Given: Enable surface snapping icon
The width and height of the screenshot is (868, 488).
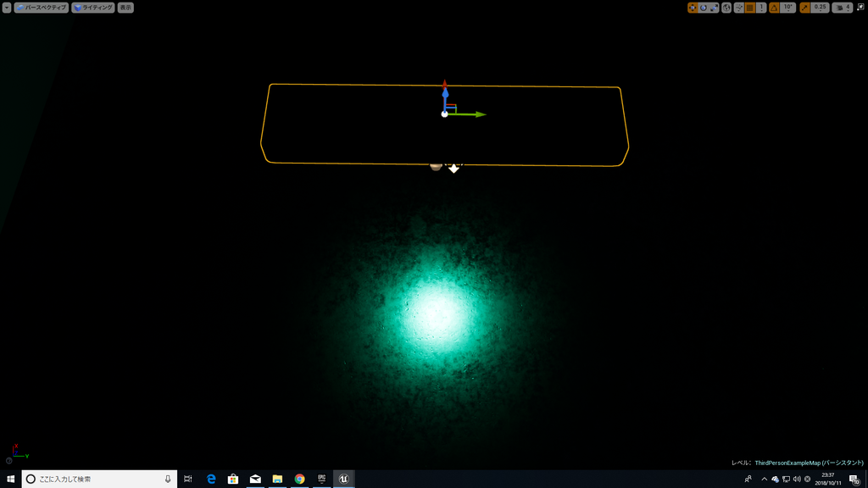Looking at the screenshot, I should [738, 7].
